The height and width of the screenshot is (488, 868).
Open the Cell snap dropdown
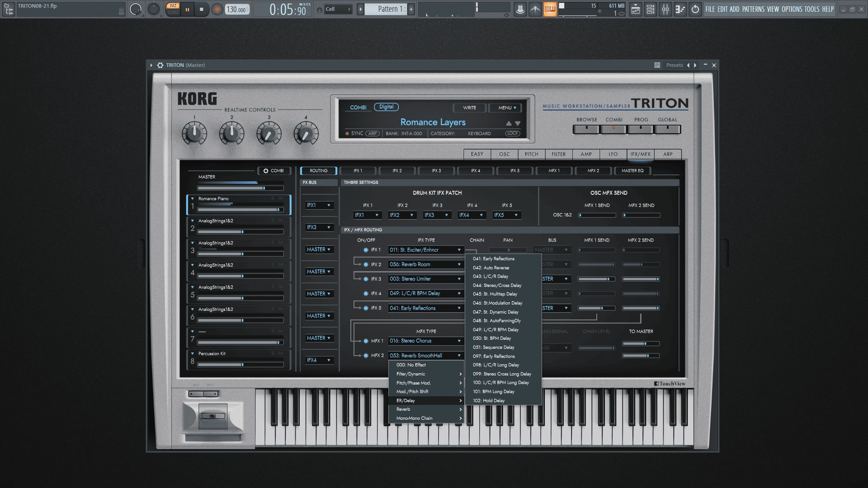338,9
